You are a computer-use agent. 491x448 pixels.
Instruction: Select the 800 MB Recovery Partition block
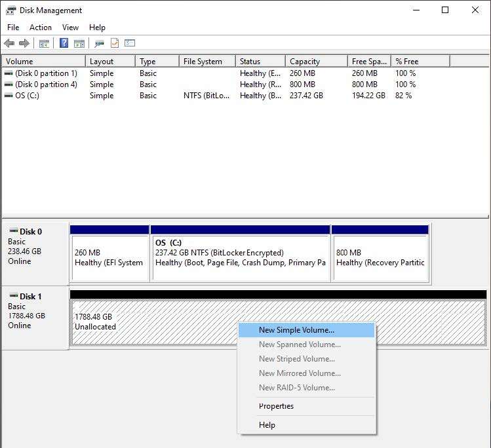(380, 257)
